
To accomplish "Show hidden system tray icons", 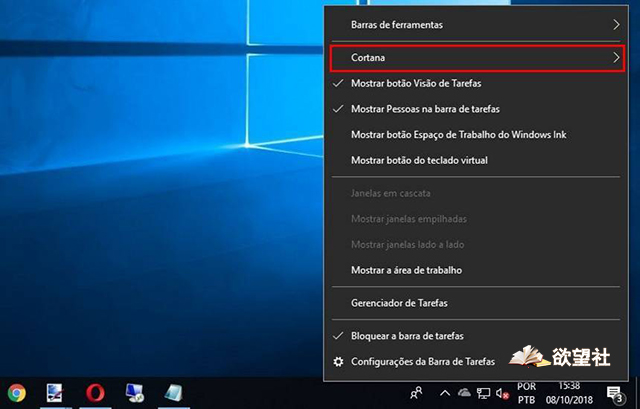I will (445, 393).
